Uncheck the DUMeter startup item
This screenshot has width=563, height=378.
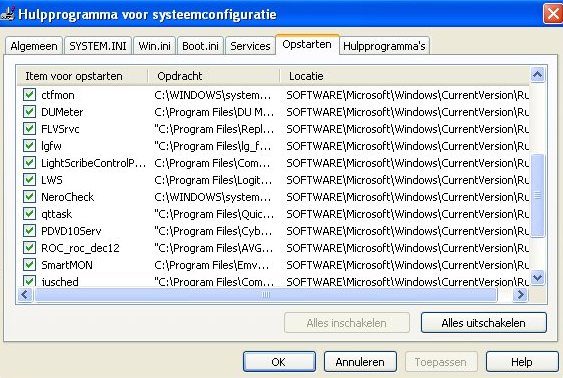coord(29,112)
